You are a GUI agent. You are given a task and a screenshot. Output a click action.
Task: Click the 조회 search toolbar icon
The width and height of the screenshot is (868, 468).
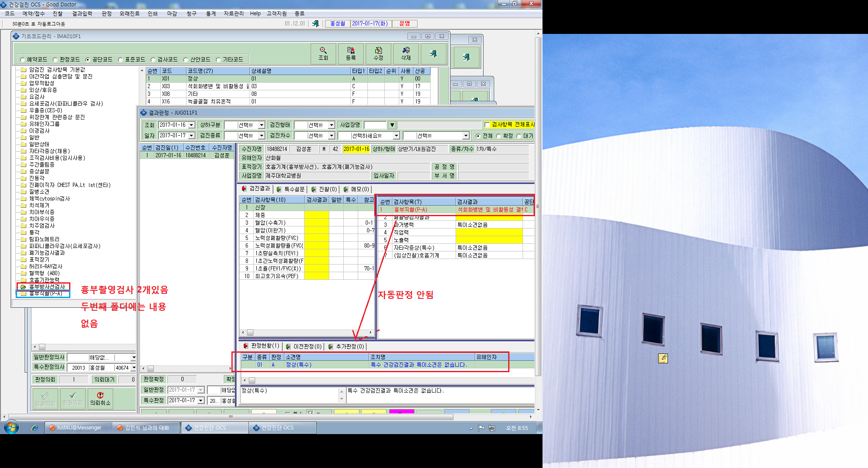coord(323,54)
